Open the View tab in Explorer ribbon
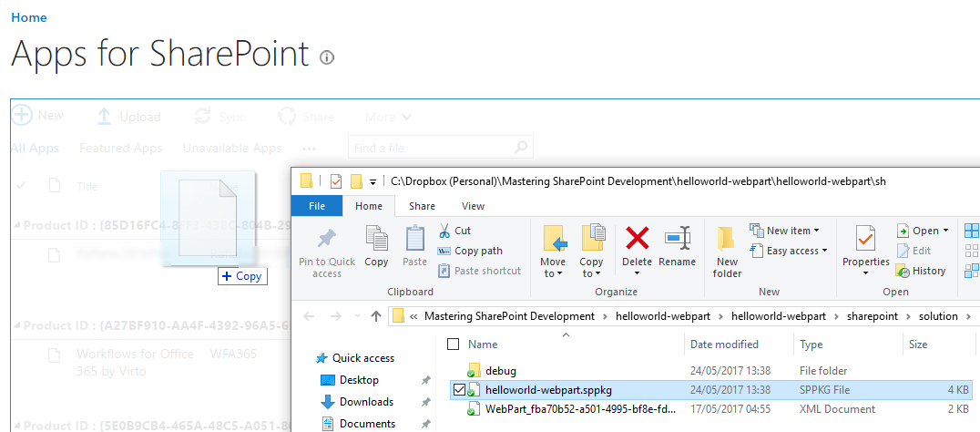The image size is (980, 432). (x=473, y=205)
